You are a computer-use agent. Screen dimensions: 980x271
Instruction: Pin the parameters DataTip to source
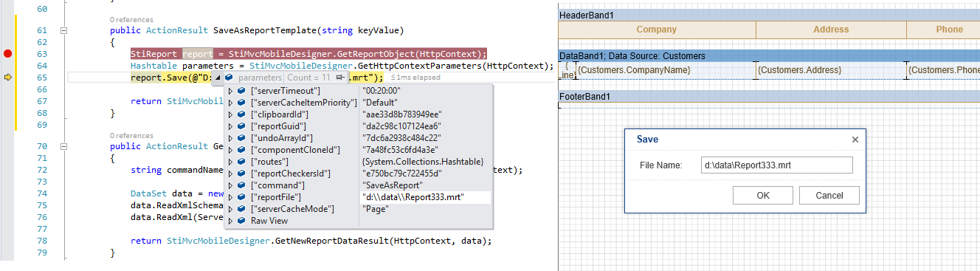click(340, 78)
